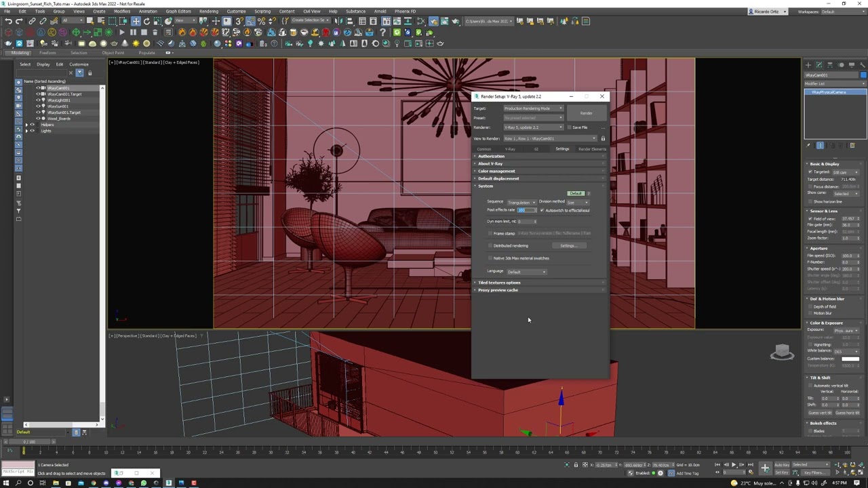
Task: Open the View to Render dropdown
Action: pyautogui.click(x=551, y=138)
